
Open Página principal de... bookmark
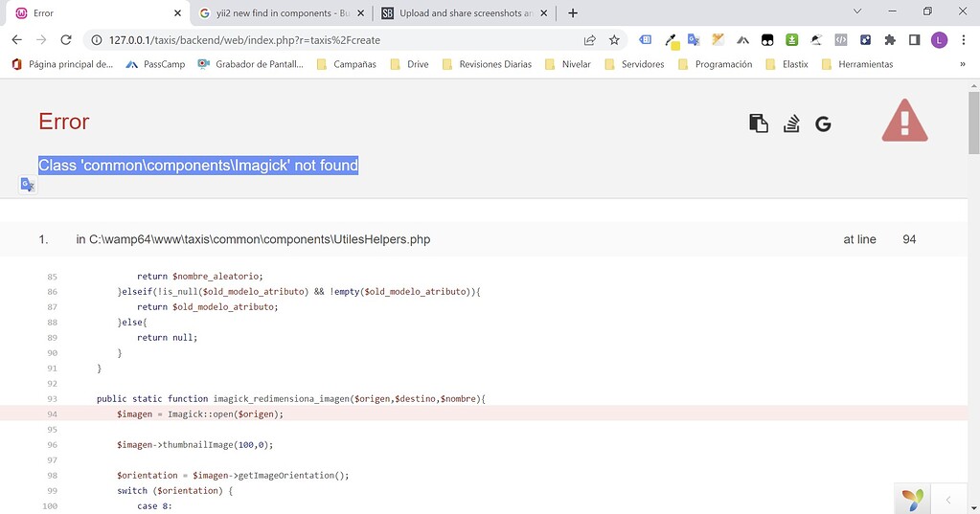62,64
